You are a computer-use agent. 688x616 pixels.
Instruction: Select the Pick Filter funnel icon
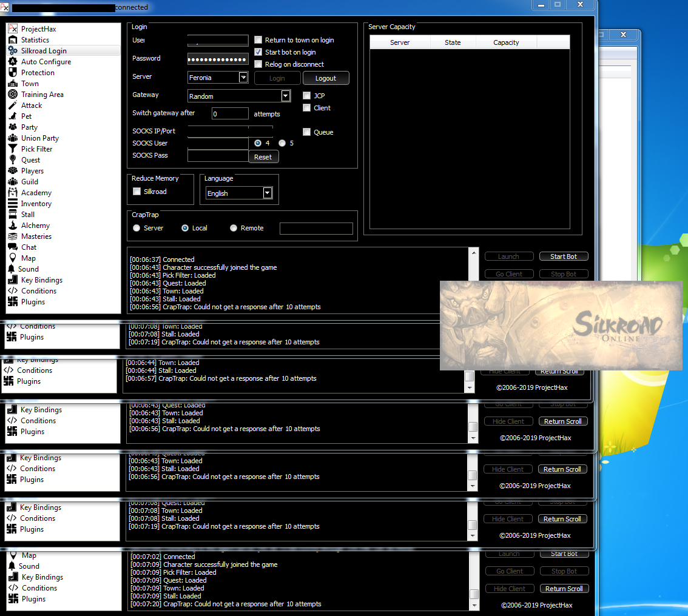[x=12, y=149]
